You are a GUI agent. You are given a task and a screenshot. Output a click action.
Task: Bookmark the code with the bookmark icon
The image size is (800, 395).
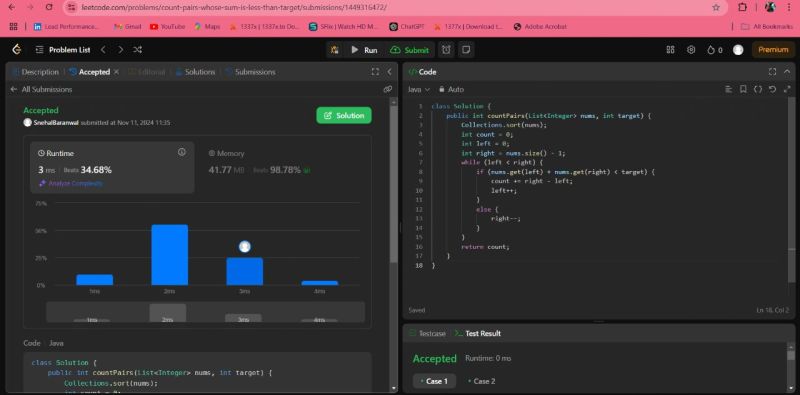743,89
